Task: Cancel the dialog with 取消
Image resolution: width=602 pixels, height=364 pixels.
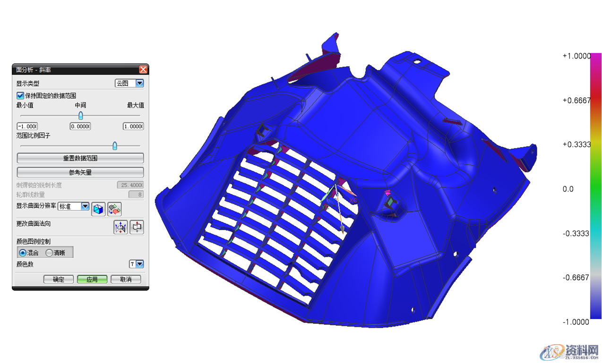Action: (126, 279)
